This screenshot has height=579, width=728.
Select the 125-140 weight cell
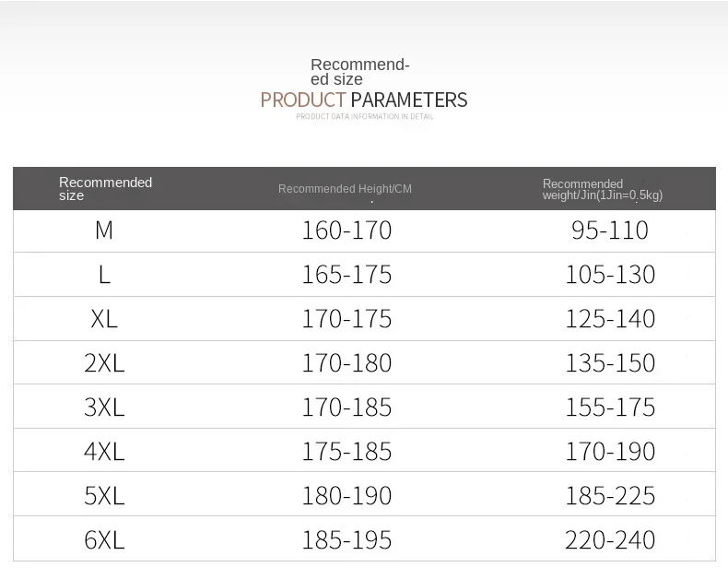[610, 319]
